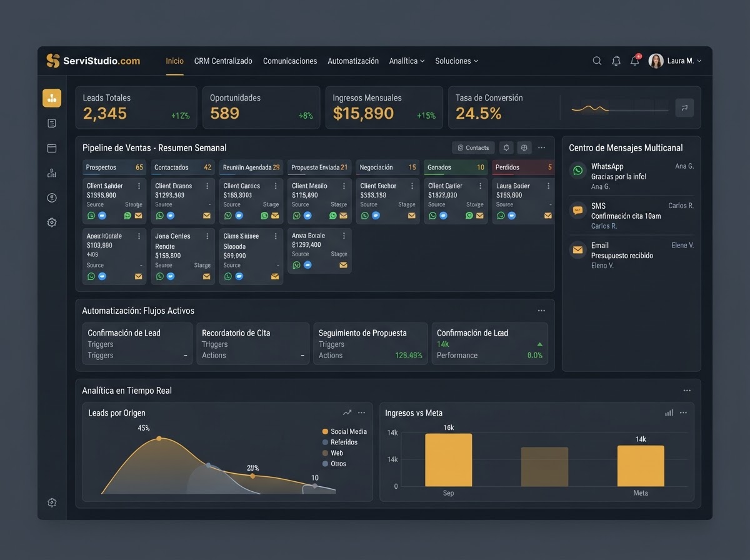Open options menu on Anwa Borale card
The image size is (750, 560).
344,236
